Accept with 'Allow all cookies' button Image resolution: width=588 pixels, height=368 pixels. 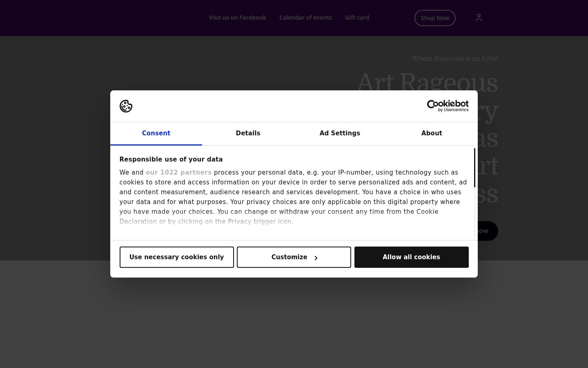coord(412,257)
